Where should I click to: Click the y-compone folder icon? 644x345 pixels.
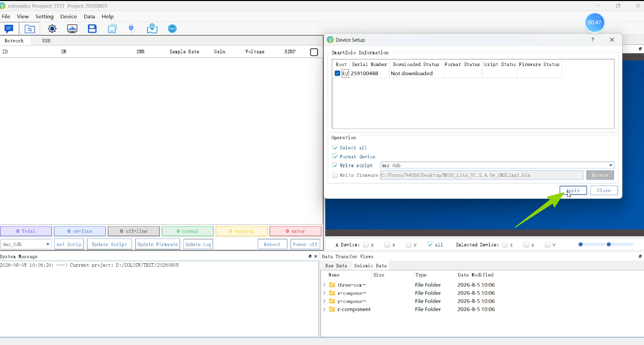332,301
